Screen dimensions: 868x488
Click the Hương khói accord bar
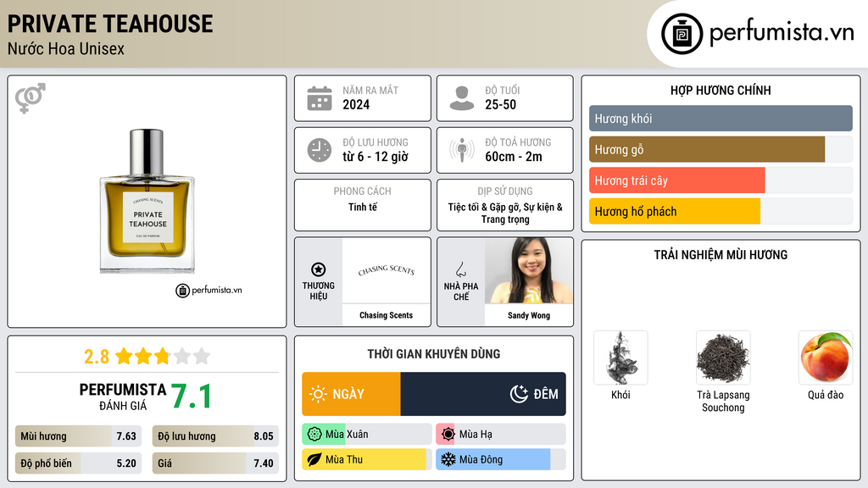click(721, 119)
